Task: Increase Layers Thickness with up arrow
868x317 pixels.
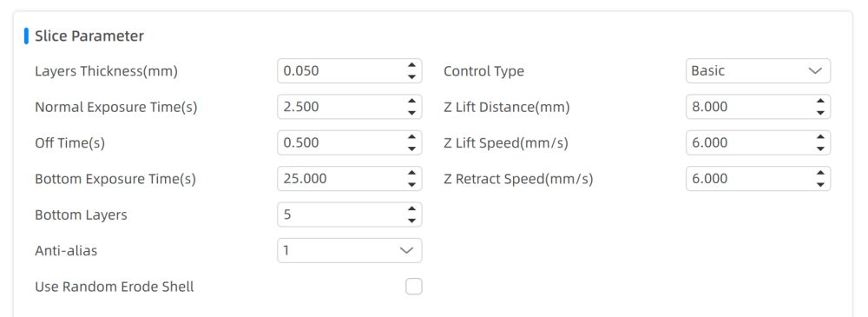Action: (411, 65)
